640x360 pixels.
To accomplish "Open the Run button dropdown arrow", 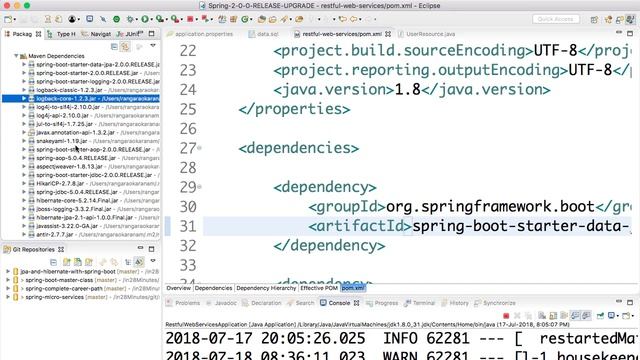I will 151,19.
